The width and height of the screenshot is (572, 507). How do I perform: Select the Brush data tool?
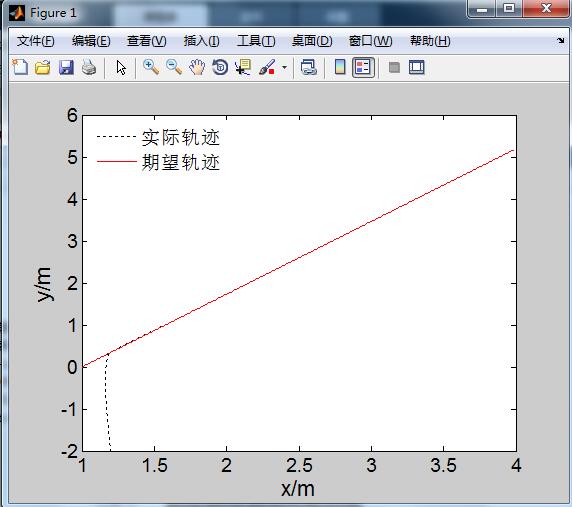point(267,67)
